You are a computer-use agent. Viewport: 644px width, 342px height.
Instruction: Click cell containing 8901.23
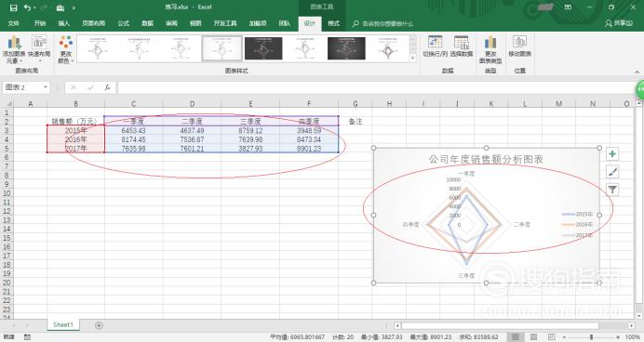pos(309,149)
